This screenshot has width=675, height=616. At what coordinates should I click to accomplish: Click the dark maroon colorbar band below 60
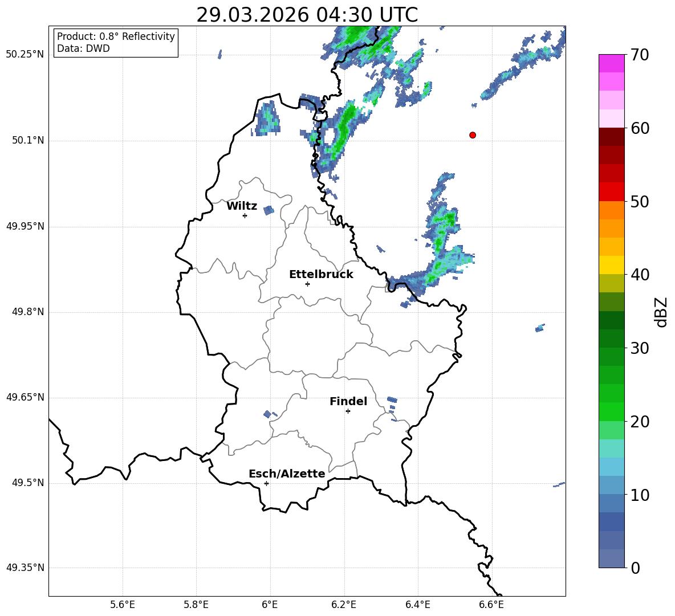point(611,137)
